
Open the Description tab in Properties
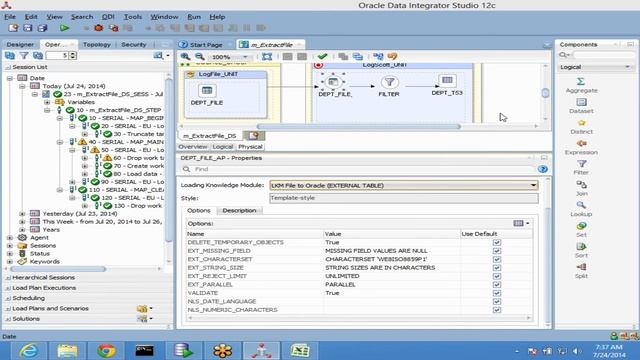[239, 211]
